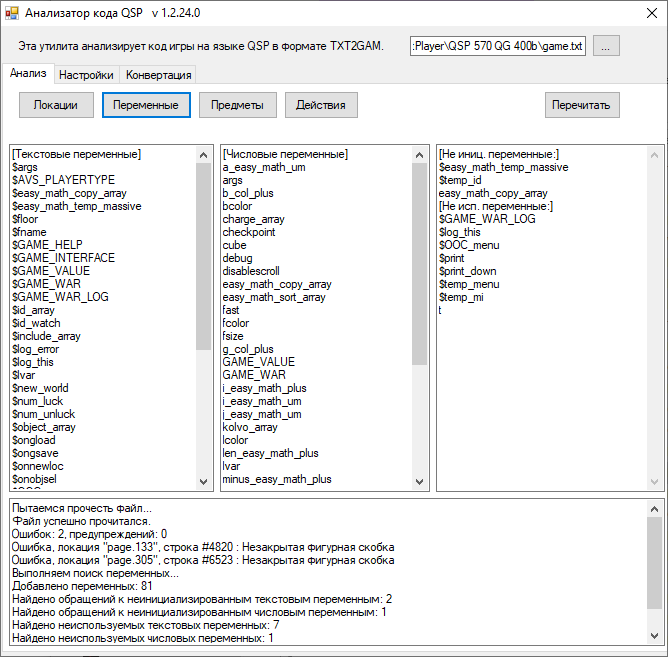Image resolution: width=668 pixels, height=657 pixels.
Task: Click the game.txt file path field
Action: (498, 46)
